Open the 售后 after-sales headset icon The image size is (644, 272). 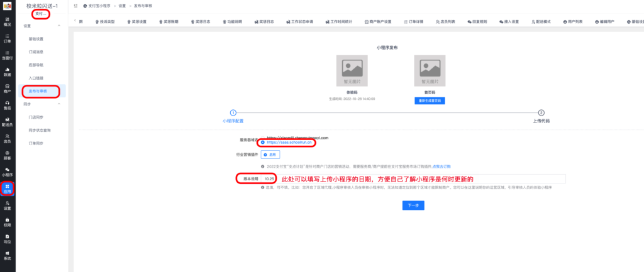click(8, 105)
